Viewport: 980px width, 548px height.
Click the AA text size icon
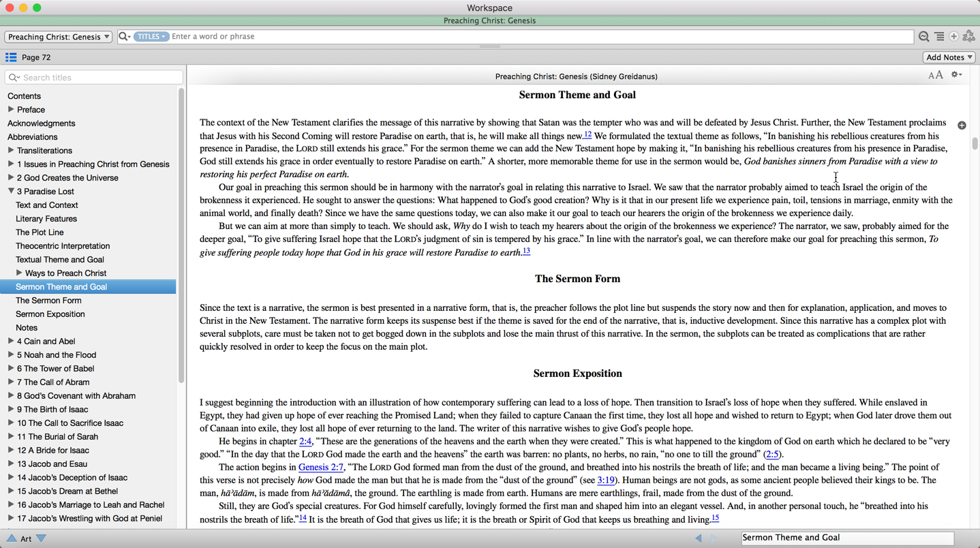(x=936, y=75)
